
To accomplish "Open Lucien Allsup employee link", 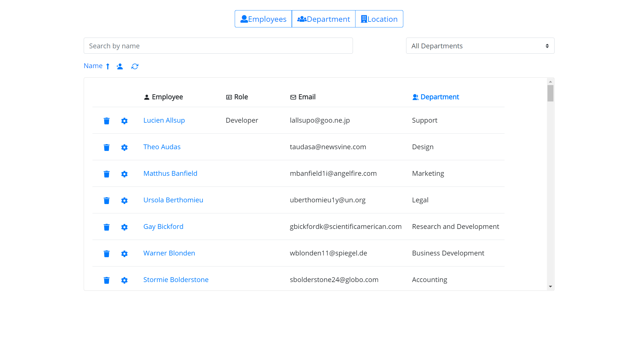I will (x=164, y=120).
